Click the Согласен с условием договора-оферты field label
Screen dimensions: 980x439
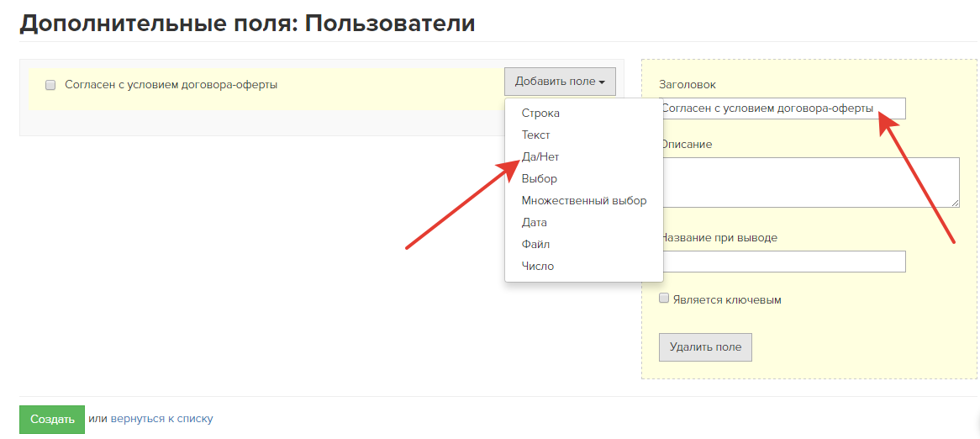171,84
